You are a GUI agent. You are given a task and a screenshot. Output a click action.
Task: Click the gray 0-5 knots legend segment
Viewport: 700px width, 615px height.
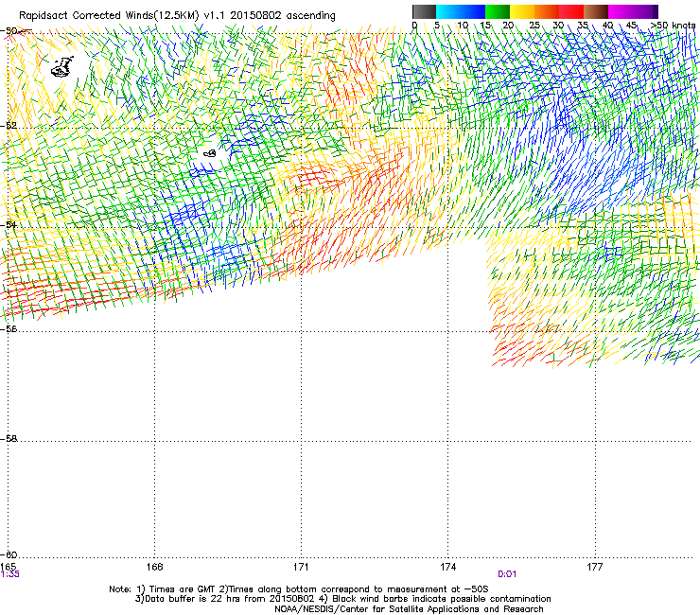click(424, 11)
